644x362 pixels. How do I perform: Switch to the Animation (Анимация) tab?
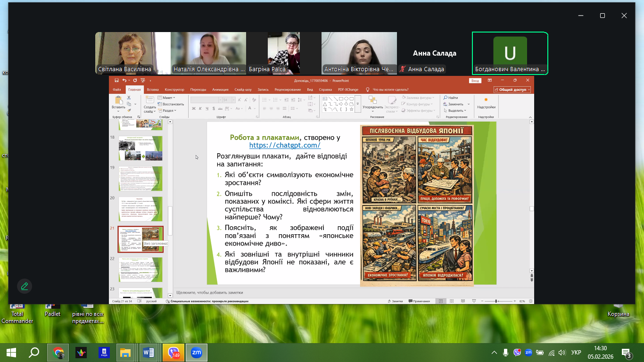tap(220, 90)
